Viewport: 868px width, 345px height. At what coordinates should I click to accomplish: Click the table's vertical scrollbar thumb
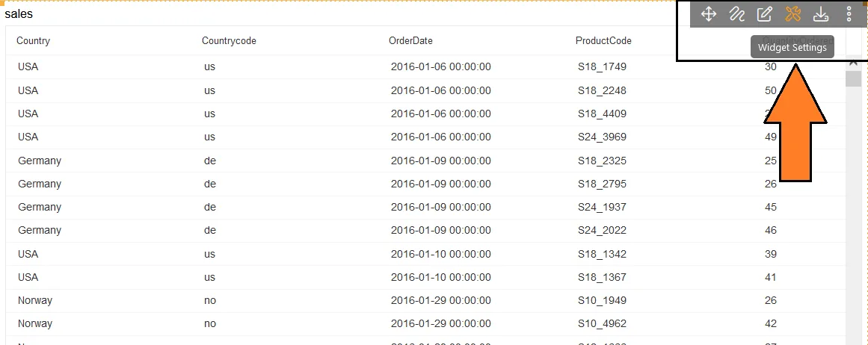(853, 79)
